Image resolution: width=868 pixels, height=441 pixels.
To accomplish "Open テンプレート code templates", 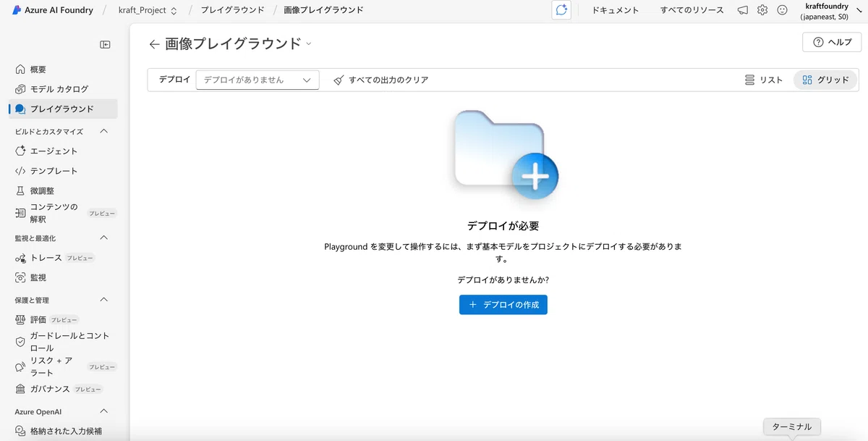I will tap(64, 171).
